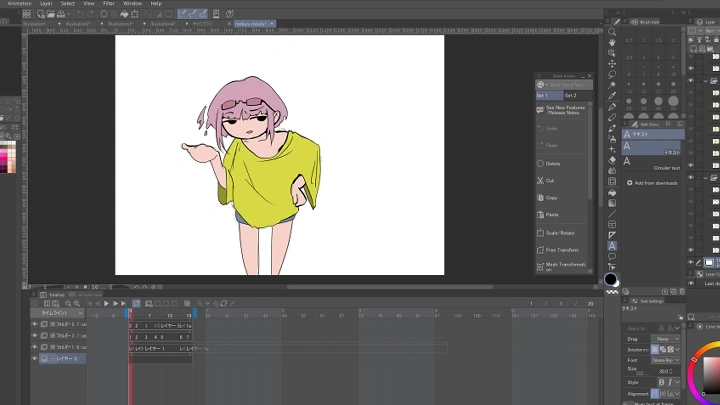The image size is (720, 405).
Task: Toggle loop playback in timeline
Action: coord(136,304)
